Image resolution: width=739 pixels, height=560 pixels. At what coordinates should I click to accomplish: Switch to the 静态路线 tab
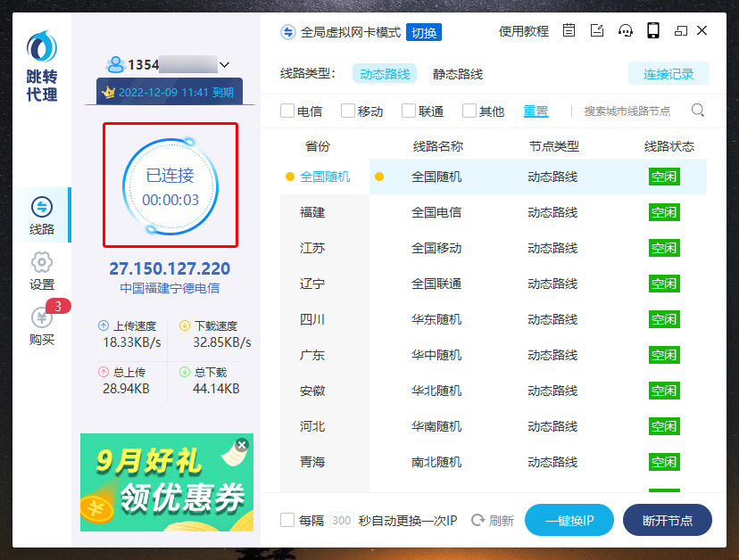tap(458, 74)
